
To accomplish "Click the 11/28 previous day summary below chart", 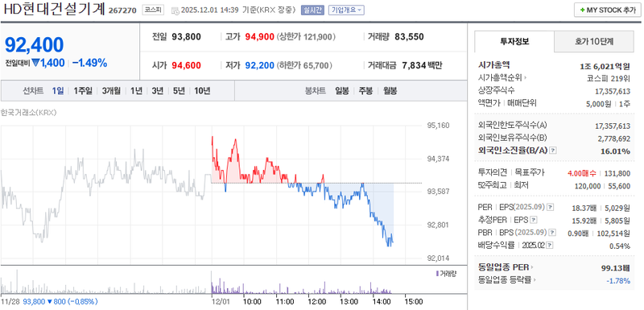I will pyautogui.click(x=49, y=302).
